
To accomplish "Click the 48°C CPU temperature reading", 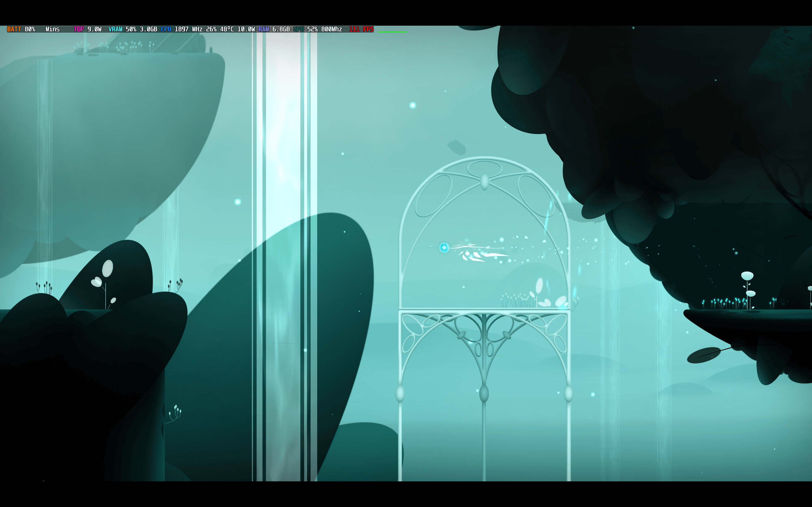I will pyautogui.click(x=227, y=29).
